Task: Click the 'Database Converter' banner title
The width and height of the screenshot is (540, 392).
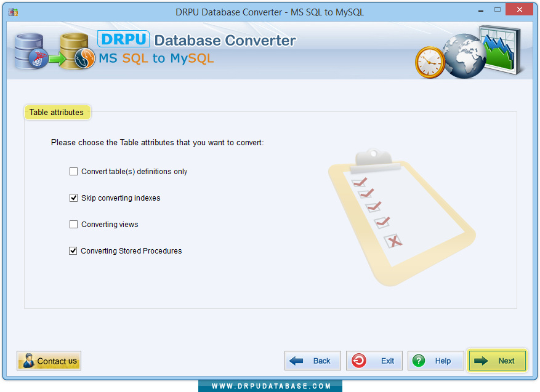Action: click(225, 41)
